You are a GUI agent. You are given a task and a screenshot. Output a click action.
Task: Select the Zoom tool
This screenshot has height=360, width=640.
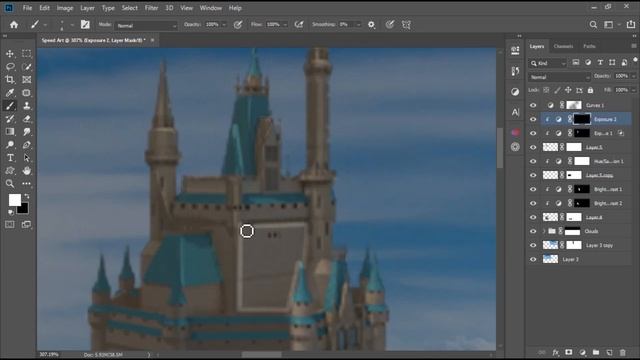[10, 184]
